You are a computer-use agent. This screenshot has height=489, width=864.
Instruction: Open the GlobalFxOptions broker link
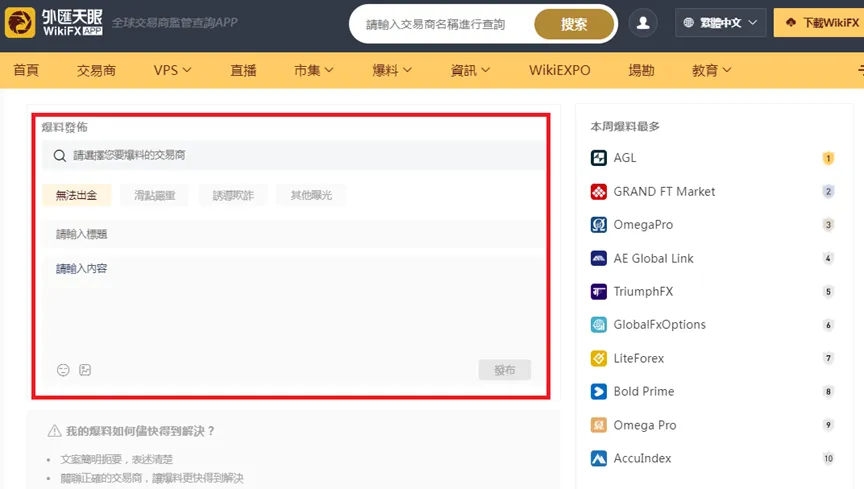660,325
